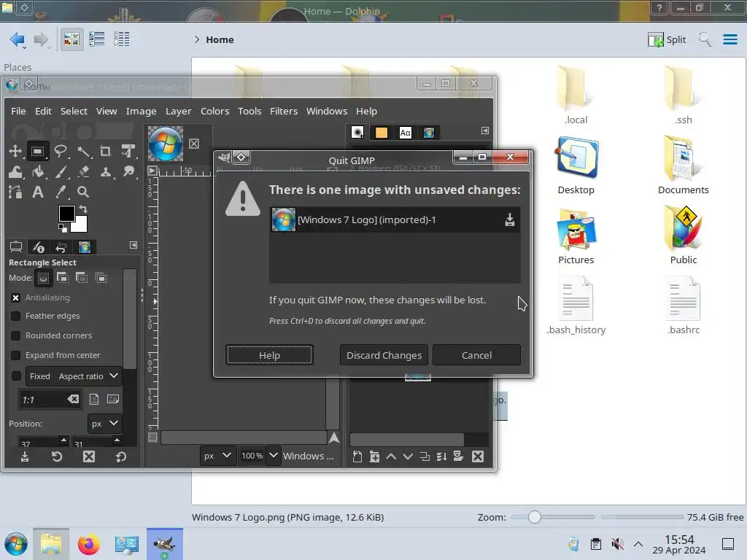Save tool preset icon in tool options

pyautogui.click(x=25, y=456)
